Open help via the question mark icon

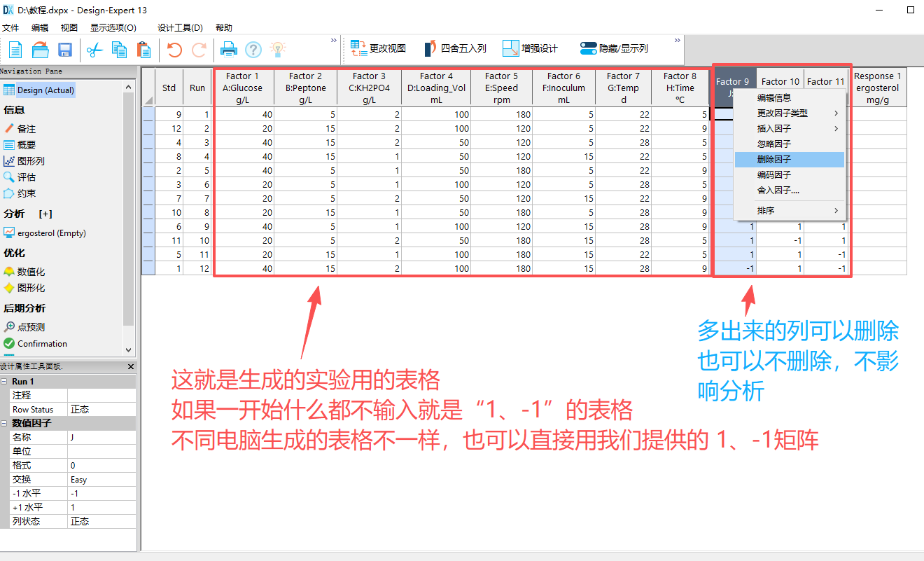click(253, 49)
